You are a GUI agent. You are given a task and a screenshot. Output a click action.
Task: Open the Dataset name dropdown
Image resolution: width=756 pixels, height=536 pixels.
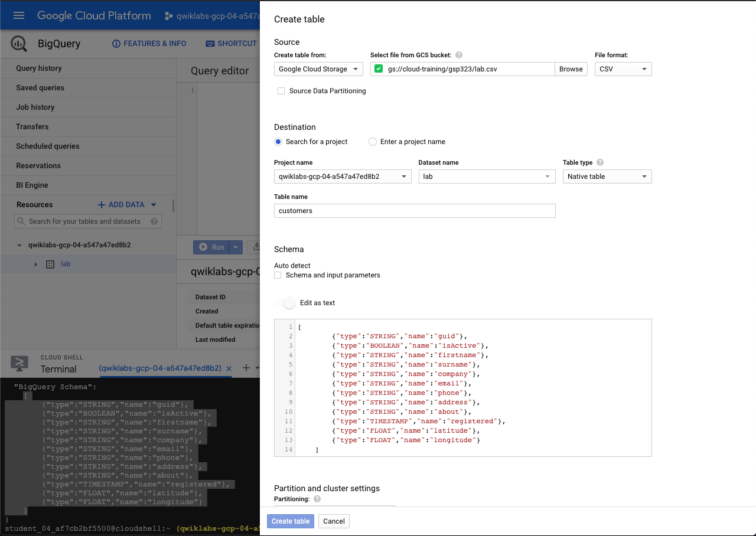pyautogui.click(x=487, y=177)
